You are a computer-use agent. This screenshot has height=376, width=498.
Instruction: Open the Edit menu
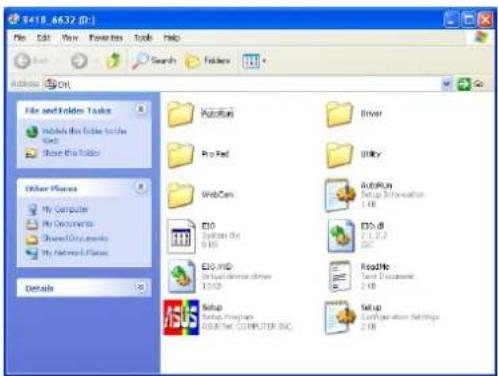(x=43, y=38)
